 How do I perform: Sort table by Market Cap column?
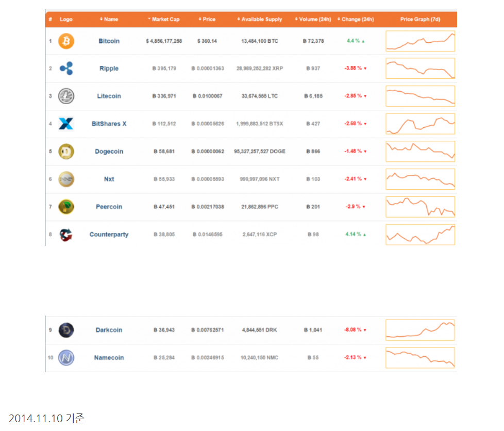[x=163, y=19]
